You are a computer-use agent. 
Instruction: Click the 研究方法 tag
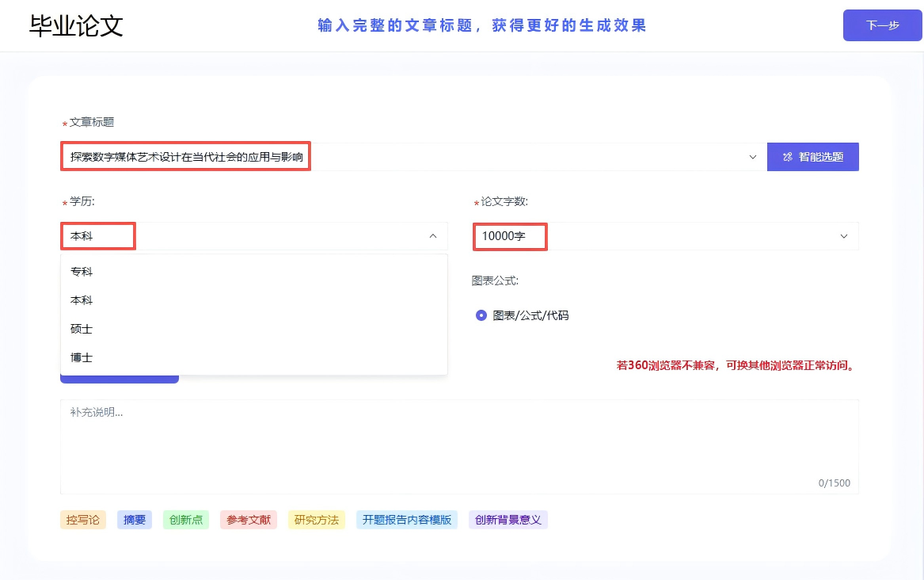(317, 520)
